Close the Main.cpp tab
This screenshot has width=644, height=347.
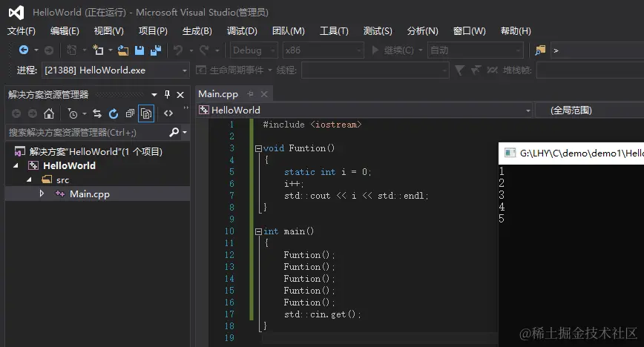tap(264, 94)
